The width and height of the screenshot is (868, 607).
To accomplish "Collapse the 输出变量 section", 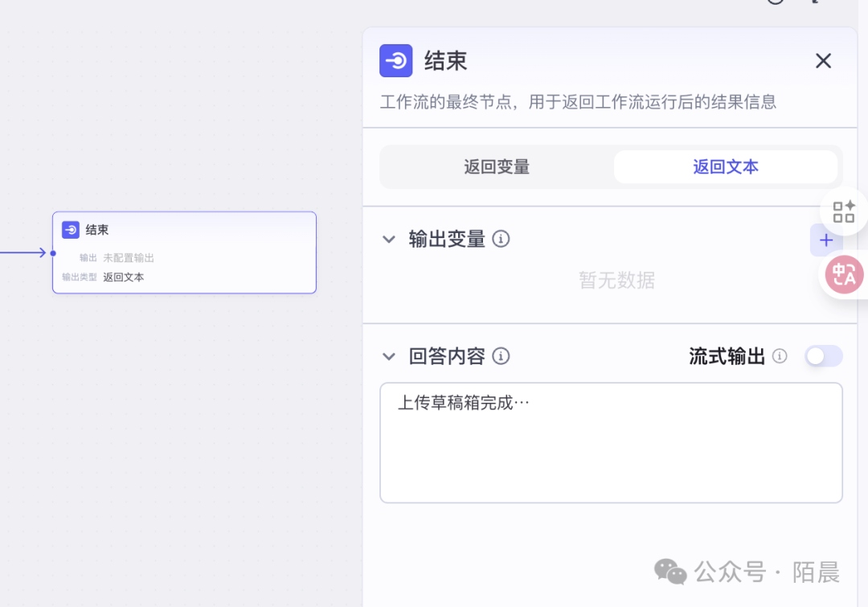I will (389, 239).
